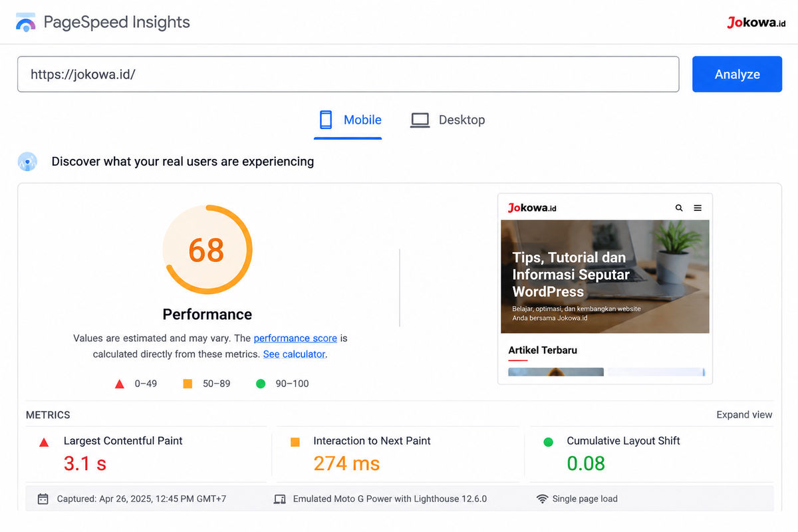Switch to the Mobile tab
This screenshot has height=532, width=798.
pyautogui.click(x=348, y=120)
